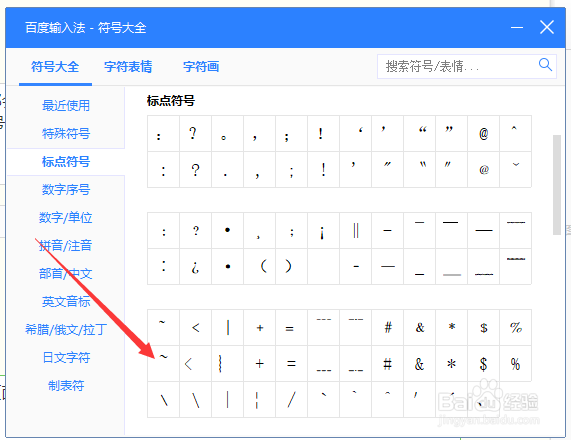Open the 拼音/注音 category
571x440 pixels.
66,245
